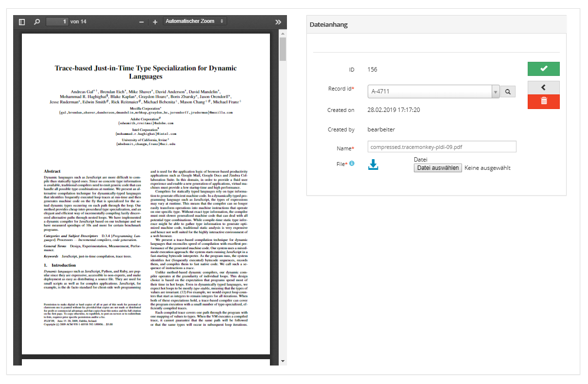
Task: Toggle the PDF viewer sidebar
Action: (21, 22)
